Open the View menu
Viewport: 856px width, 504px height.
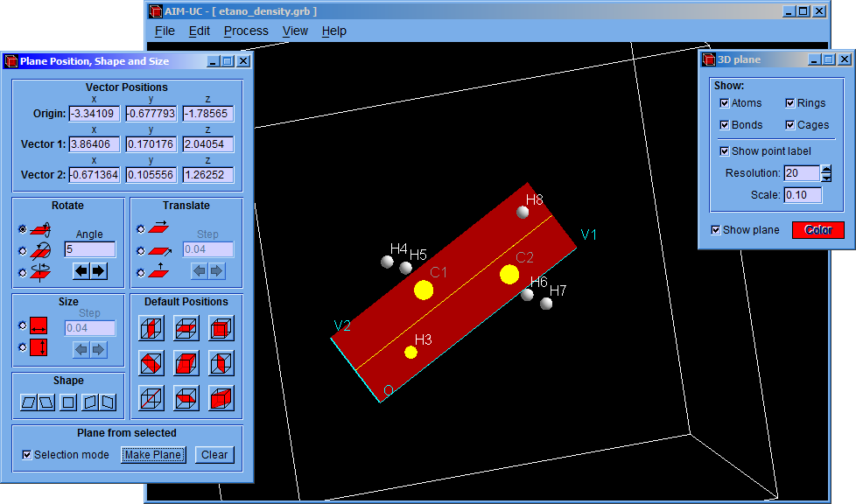point(295,31)
